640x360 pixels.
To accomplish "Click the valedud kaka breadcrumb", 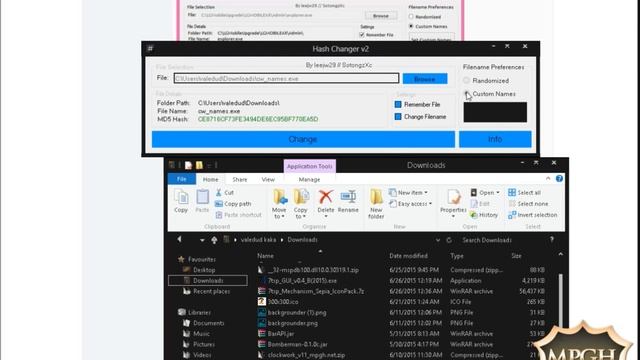I will click(258, 240).
